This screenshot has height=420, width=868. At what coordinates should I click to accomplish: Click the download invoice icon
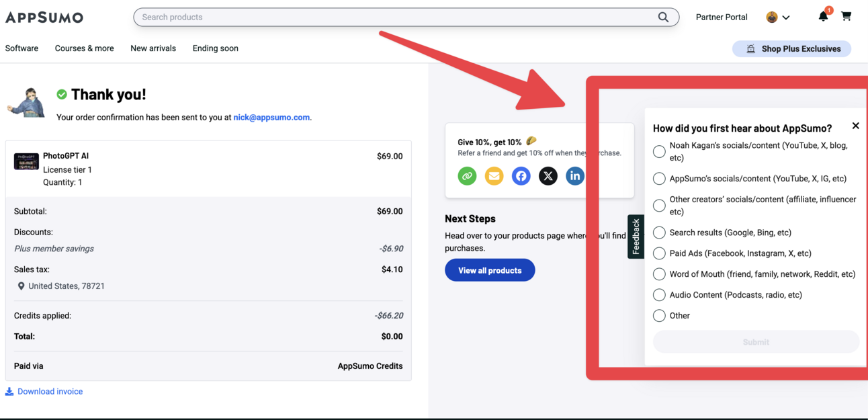(x=9, y=392)
